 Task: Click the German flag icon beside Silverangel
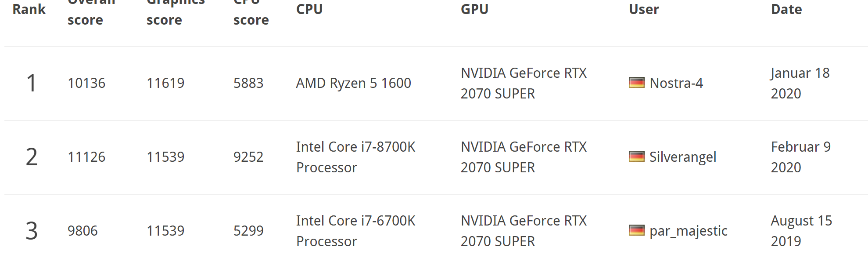coord(636,156)
